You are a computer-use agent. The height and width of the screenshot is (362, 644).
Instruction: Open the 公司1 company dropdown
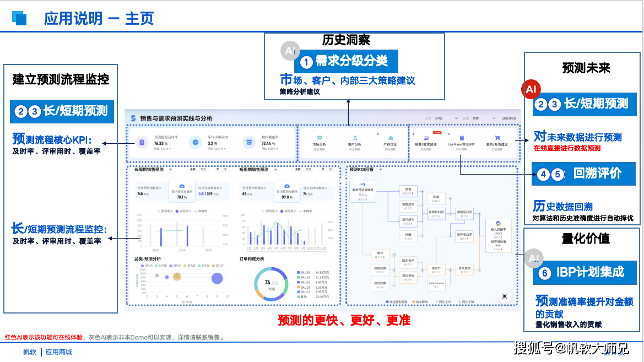click(x=446, y=118)
